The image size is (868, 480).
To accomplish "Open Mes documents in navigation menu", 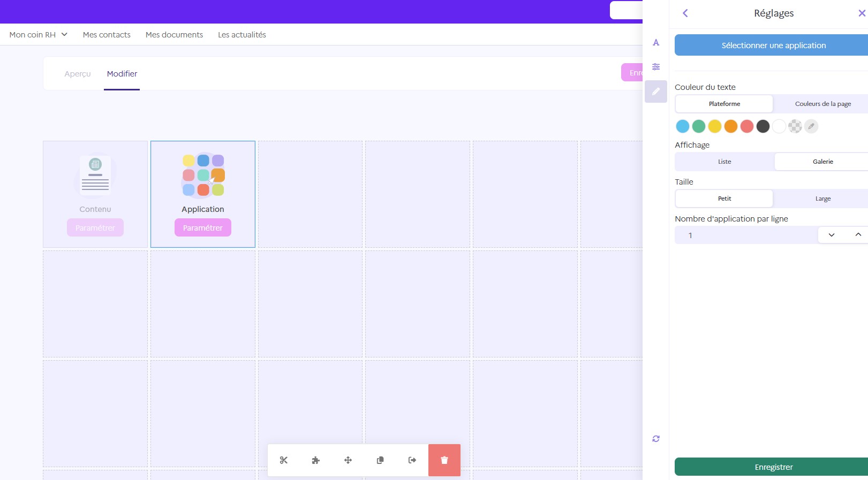I will click(x=174, y=35).
